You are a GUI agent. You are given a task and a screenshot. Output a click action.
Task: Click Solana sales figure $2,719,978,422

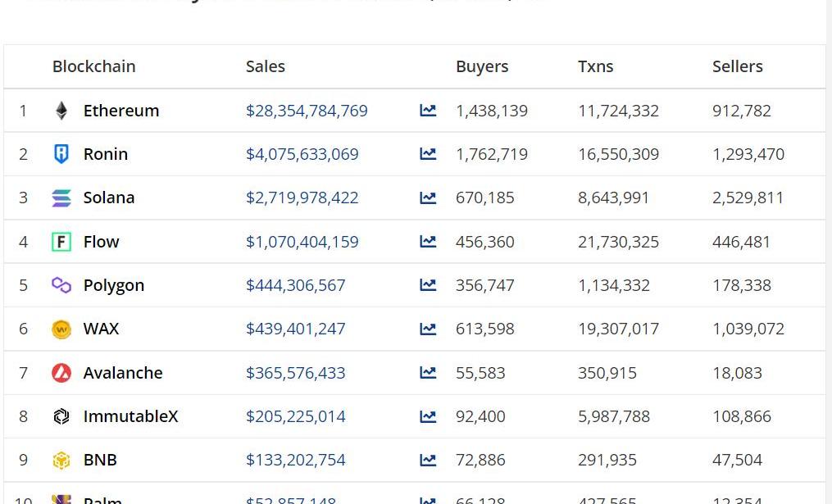(x=302, y=198)
